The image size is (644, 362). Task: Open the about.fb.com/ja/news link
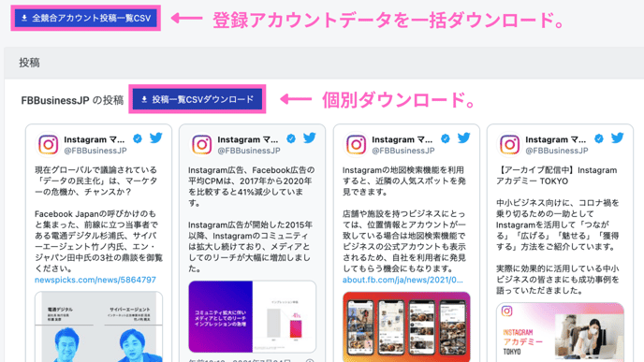click(402, 280)
